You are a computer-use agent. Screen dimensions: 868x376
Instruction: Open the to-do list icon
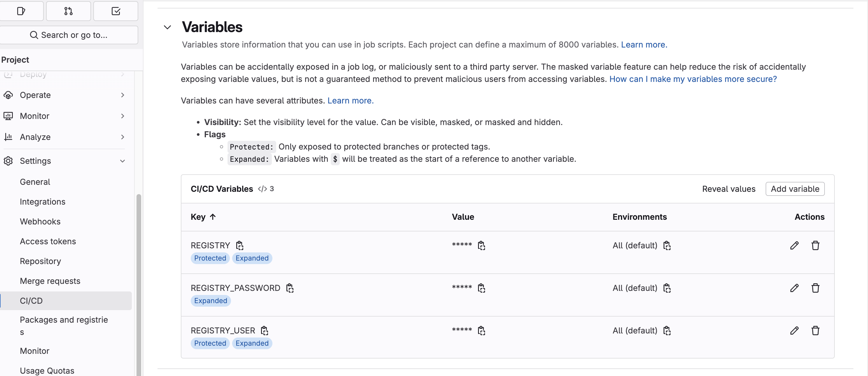[x=116, y=11]
